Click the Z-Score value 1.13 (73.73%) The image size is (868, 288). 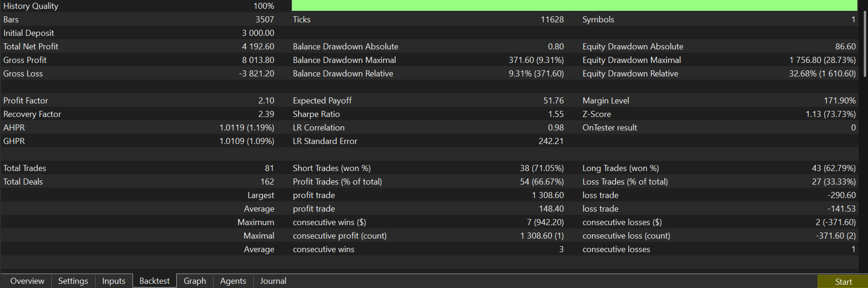tap(831, 114)
